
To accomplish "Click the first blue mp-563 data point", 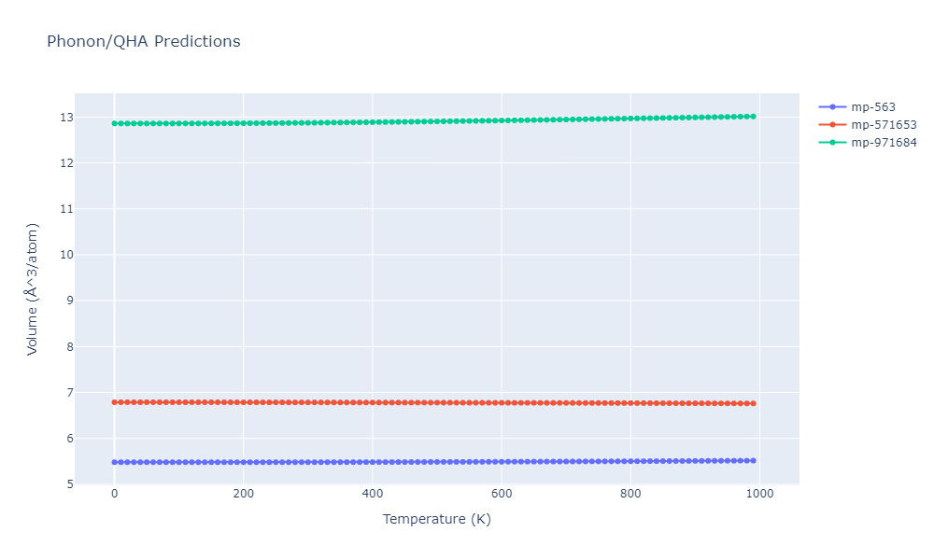I will click(114, 462).
